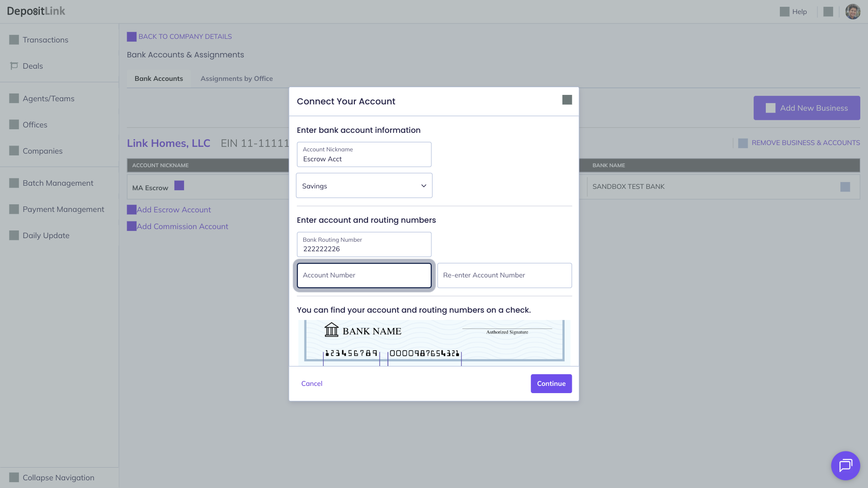This screenshot has height=488, width=868.
Task: Focus the Re-enter Account Number field
Action: pos(504,275)
